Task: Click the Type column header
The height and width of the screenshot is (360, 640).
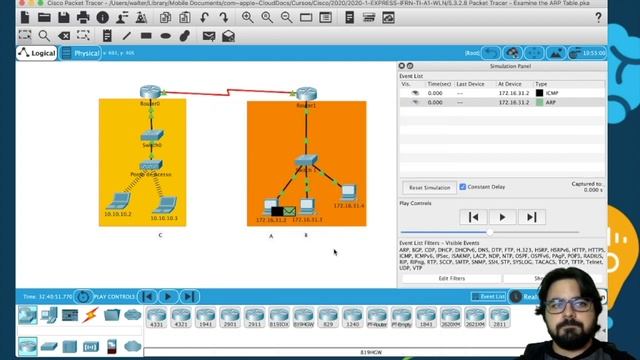Action: (541, 84)
